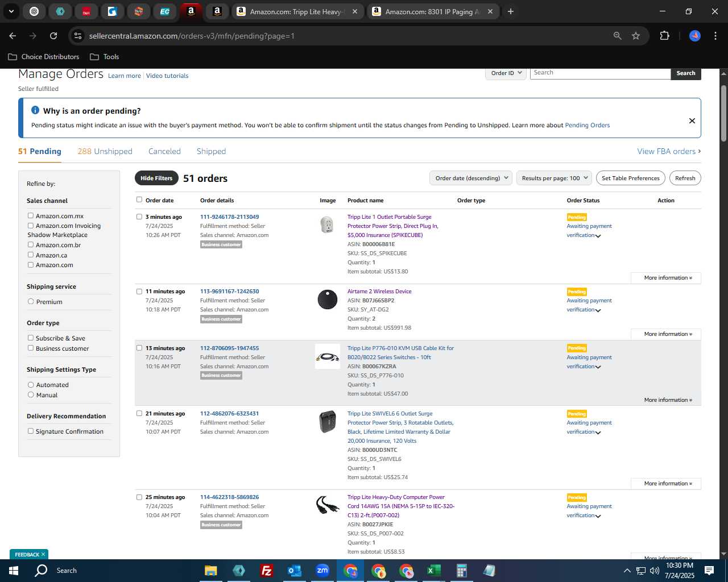Open the browser Extensions puzzle icon
This screenshot has height=582, width=728.
coord(664,36)
